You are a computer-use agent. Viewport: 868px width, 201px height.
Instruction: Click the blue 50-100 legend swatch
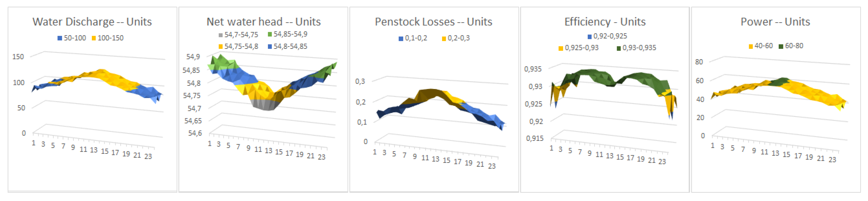point(60,39)
